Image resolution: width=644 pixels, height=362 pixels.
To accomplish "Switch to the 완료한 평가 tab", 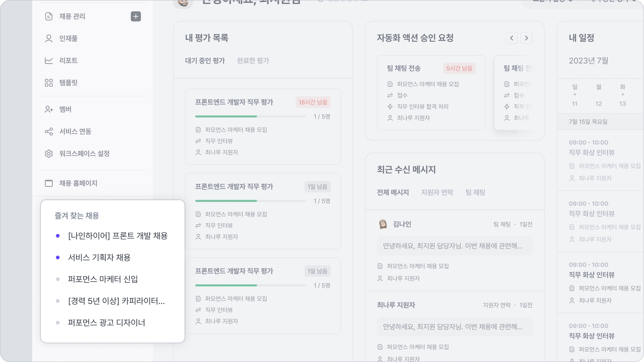I will [x=253, y=60].
